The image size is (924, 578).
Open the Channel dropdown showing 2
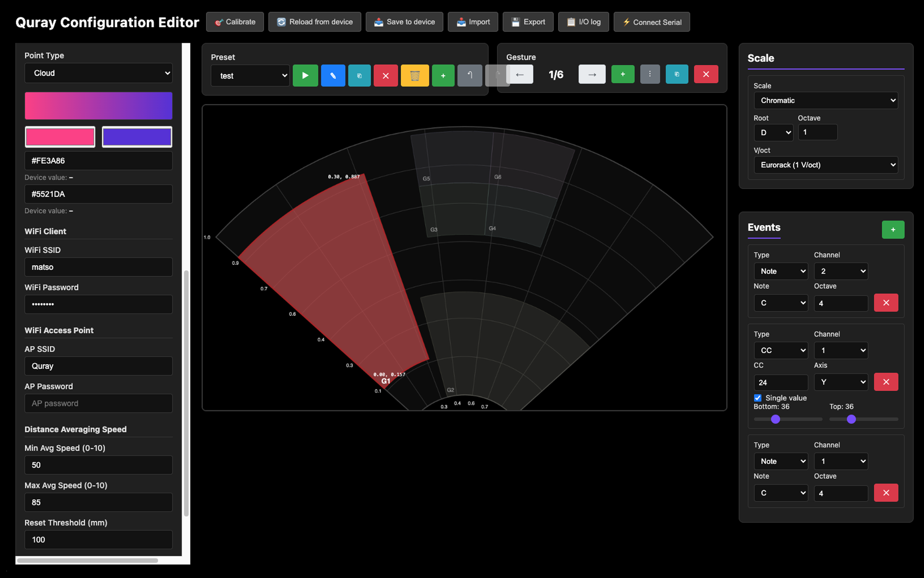pyautogui.click(x=841, y=271)
